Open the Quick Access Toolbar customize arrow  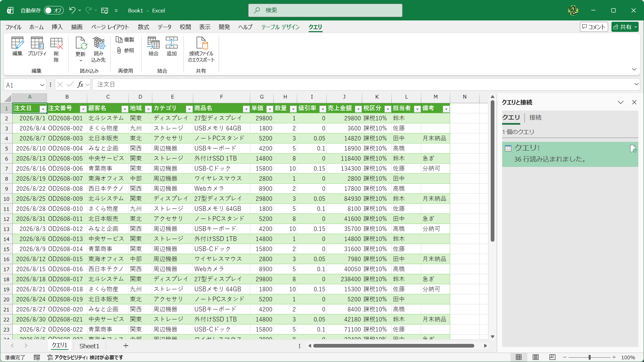pos(116,10)
